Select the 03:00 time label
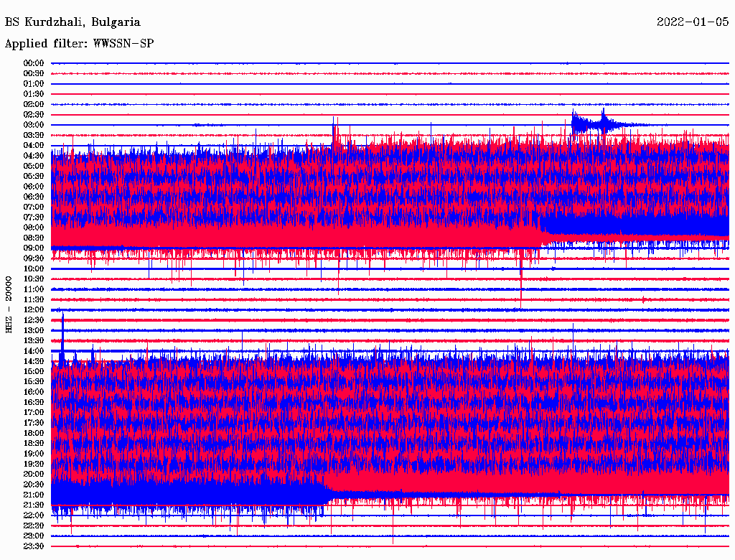 coord(34,125)
